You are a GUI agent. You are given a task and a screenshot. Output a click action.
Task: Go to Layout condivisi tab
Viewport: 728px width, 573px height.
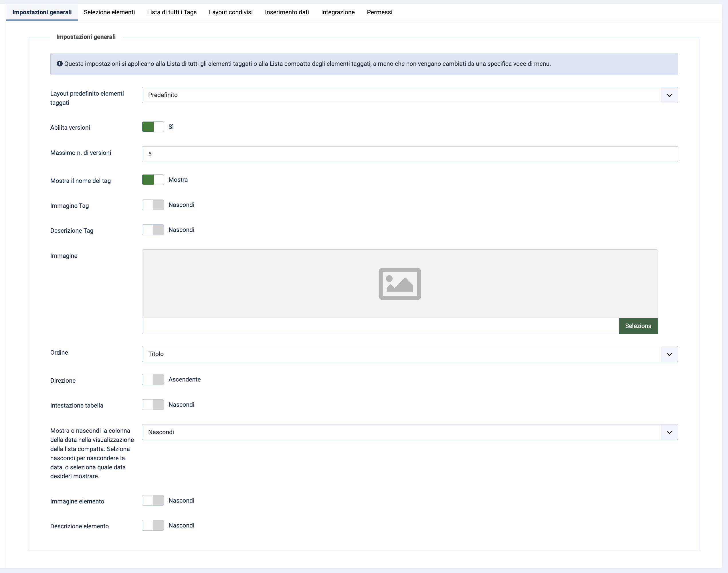pos(231,12)
